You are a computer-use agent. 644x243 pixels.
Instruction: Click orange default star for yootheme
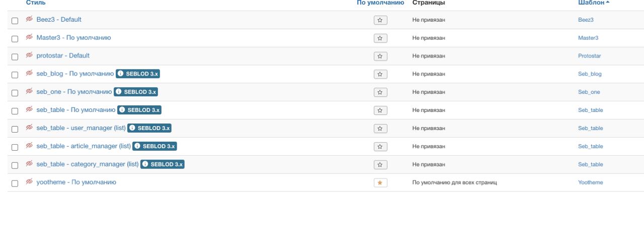pyautogui.click(x=380, y=183)
